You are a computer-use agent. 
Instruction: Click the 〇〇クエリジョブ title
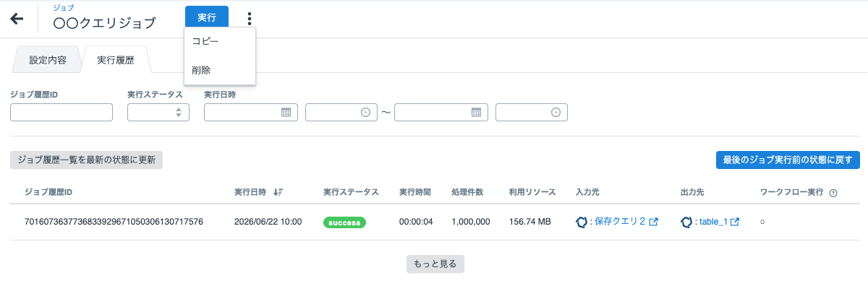pos(105,23)
